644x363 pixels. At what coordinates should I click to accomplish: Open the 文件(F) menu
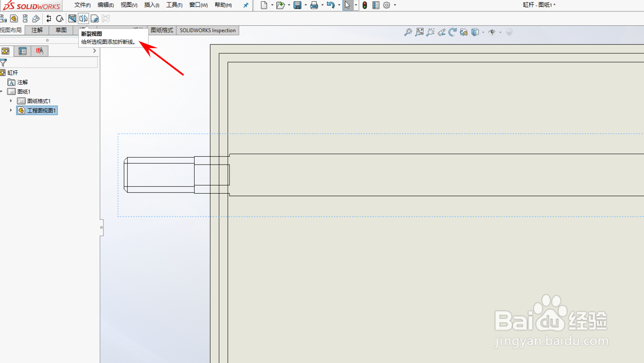pyautogui.click(x=82, y=5)
